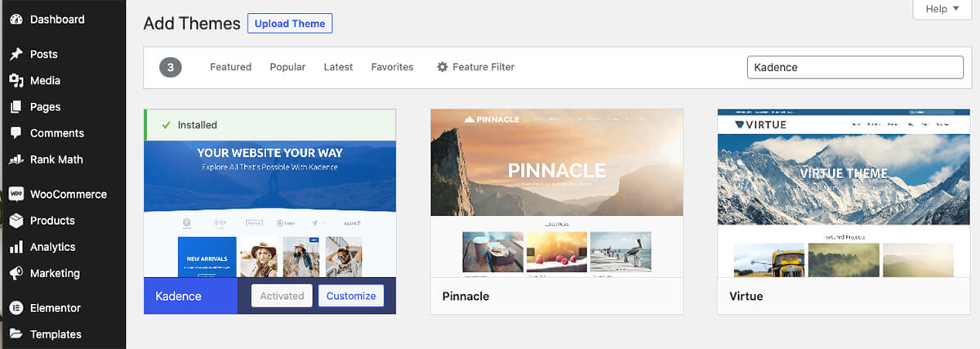
Task: Click the Activated button on Kadence
Action: tap(282, 296)
